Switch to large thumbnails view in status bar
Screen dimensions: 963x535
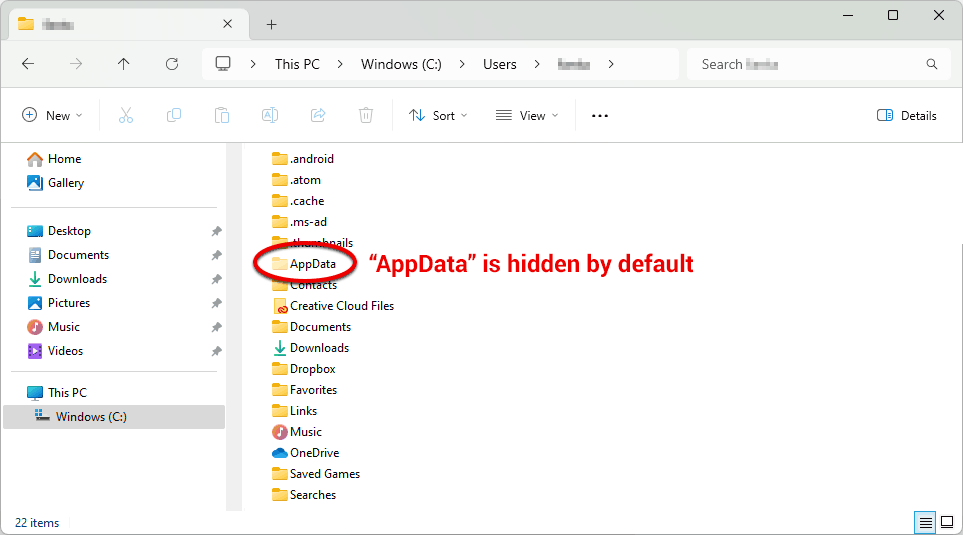click(946, 522)
